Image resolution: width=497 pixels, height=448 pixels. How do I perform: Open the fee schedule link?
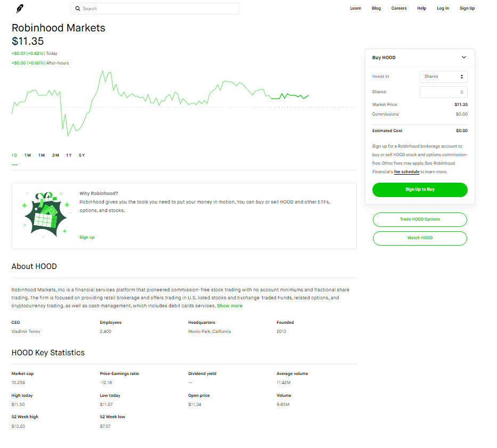(406, 172)
